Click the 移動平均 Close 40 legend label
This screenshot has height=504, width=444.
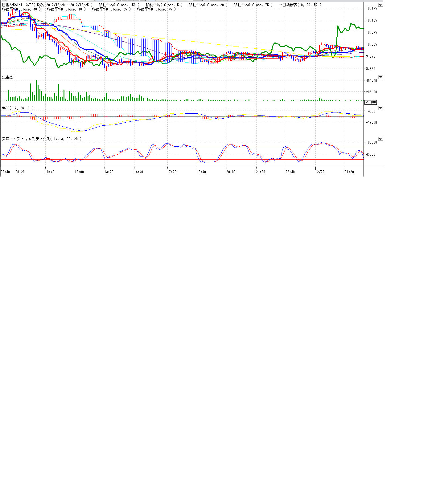(21, 9)
